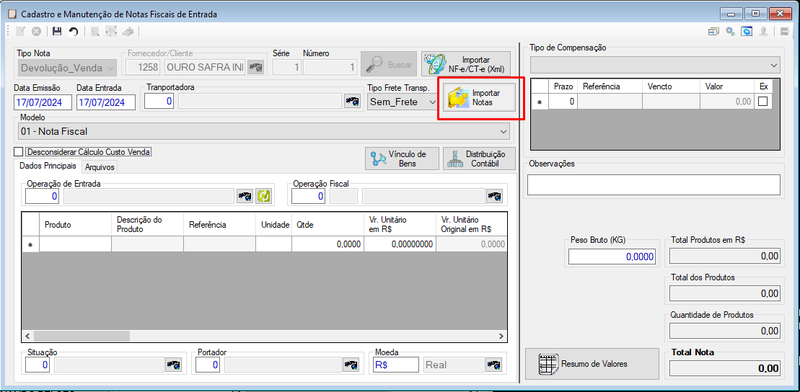Click the greyed printer toolbar icon
The image size is (800, 392).
pyautogui.click(x=128, y=32)
